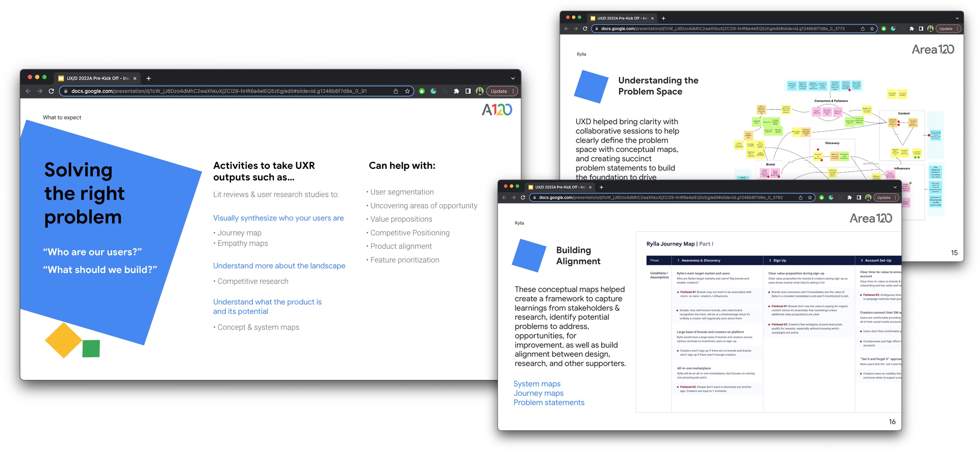Reload the page in the What to expect window
Viewport: 980px width, 452px height.
[51, 91]
